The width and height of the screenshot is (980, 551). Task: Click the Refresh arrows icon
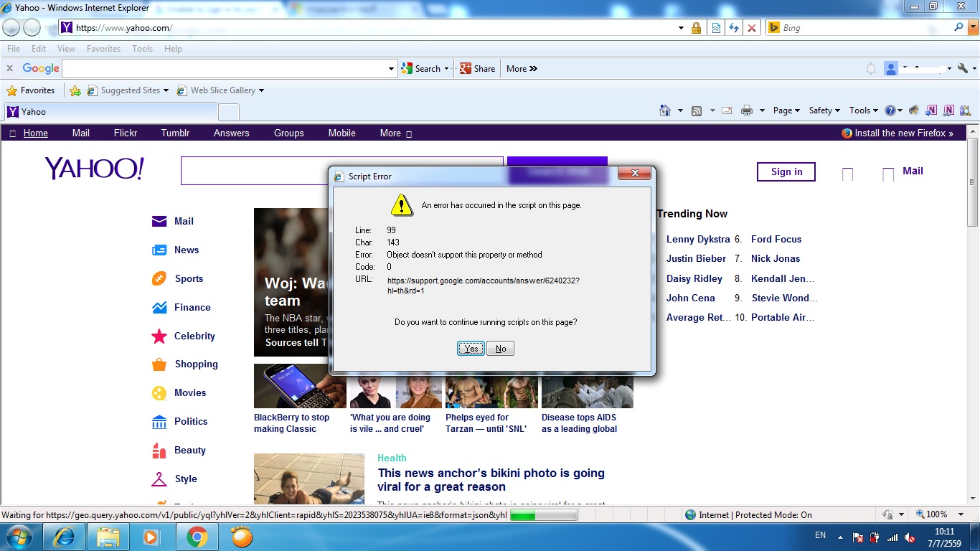click(733, 28)
